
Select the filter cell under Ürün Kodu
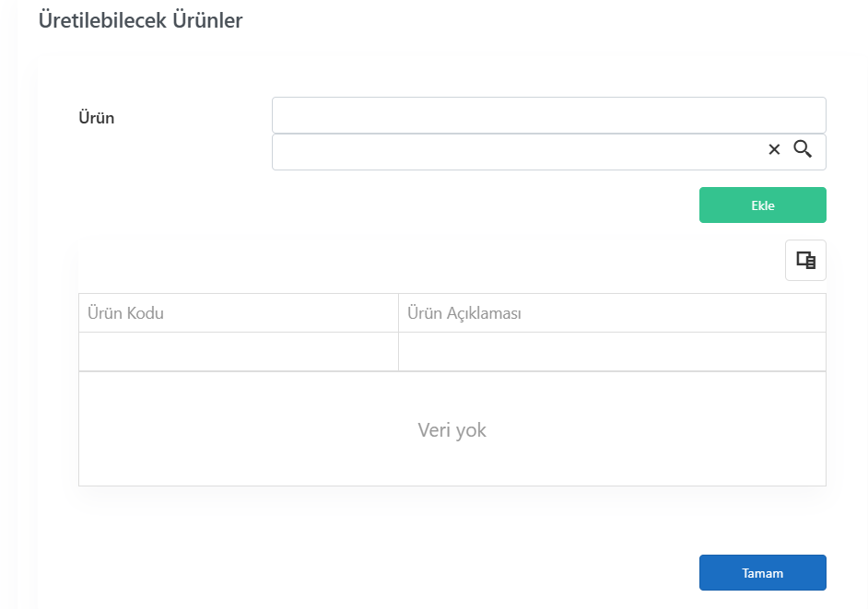pos(239,352)
